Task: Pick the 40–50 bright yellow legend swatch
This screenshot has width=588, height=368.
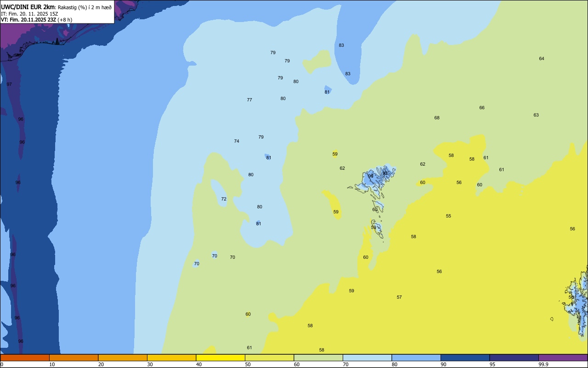Action: point(220,357)
